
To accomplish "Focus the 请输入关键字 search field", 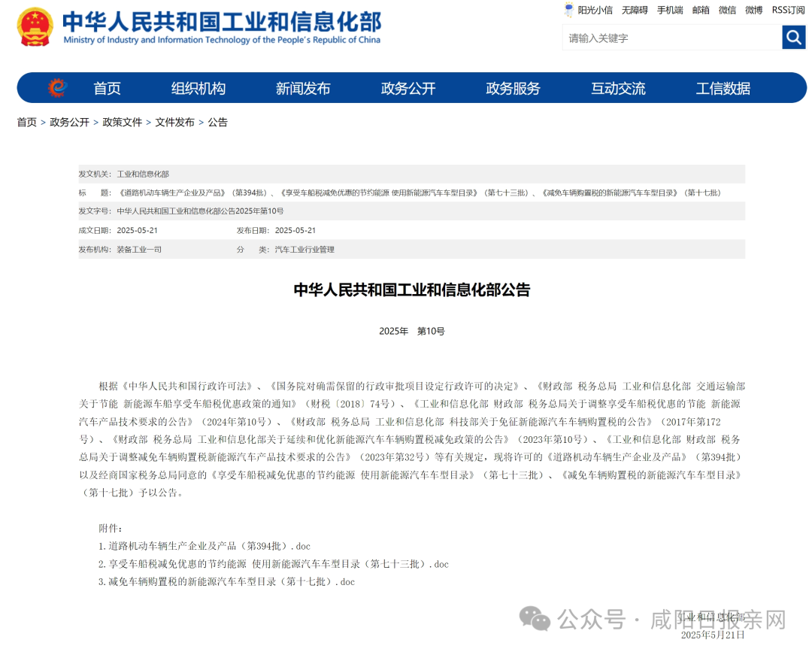I will coord(671,38).
